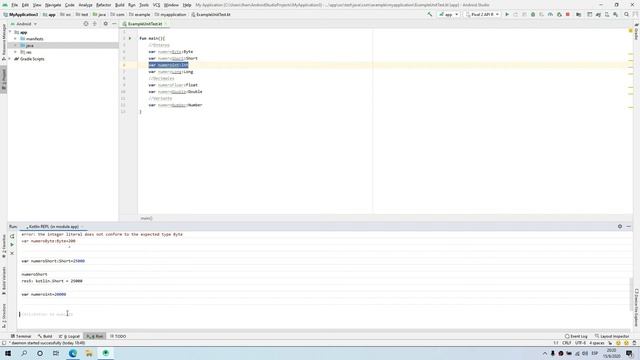Open the Navigate menu

coord(53,5)
